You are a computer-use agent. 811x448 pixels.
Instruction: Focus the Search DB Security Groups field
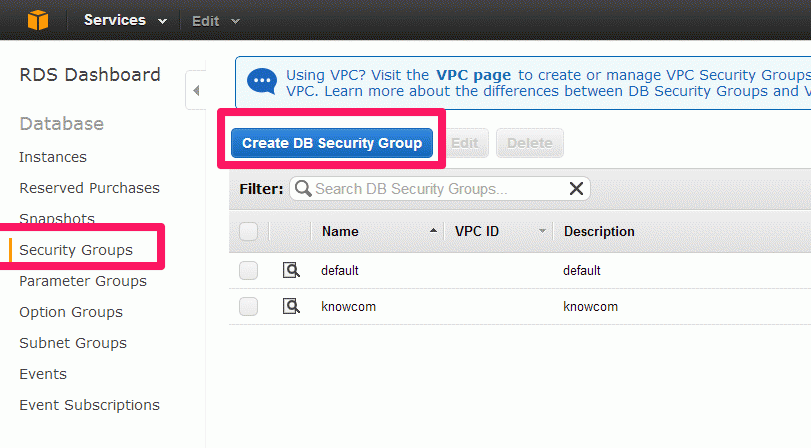coord(440,189)
